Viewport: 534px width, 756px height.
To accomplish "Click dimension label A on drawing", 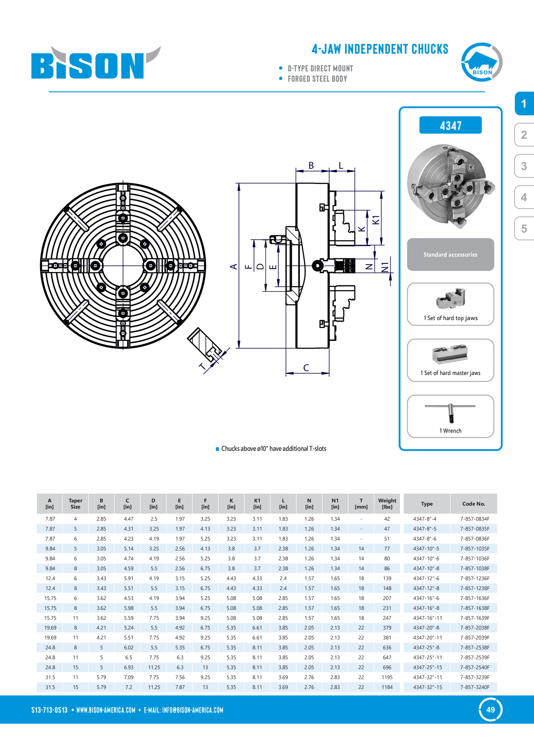I will pos(234,266).
